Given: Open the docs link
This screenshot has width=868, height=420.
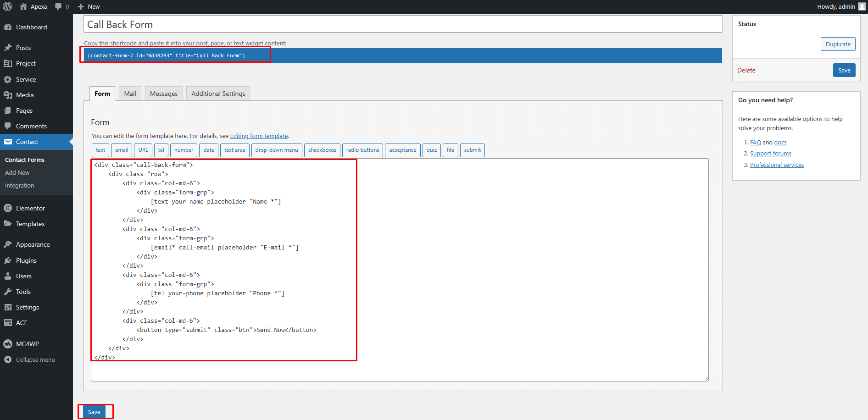Looking at the screenshot, I should [780, 142].
